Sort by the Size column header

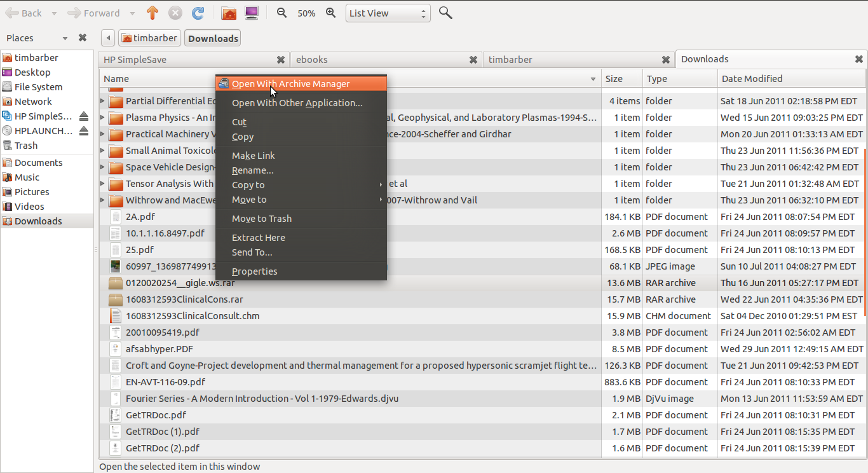click(622, 79)
